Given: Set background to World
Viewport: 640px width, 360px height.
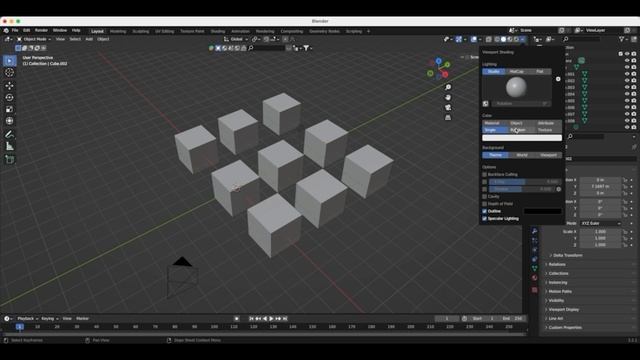Looking at the screenshot, I should pos(522,155).
